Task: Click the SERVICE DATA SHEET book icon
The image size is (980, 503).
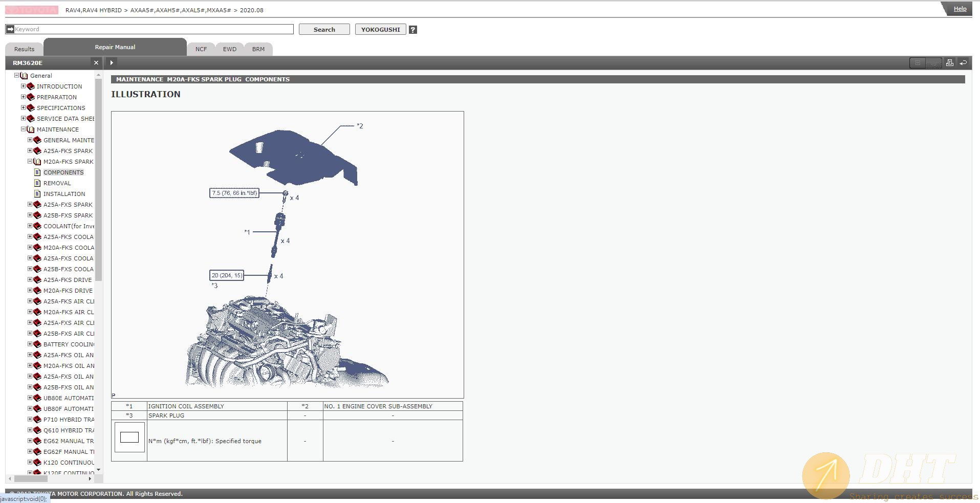Action: coord(31,119)
